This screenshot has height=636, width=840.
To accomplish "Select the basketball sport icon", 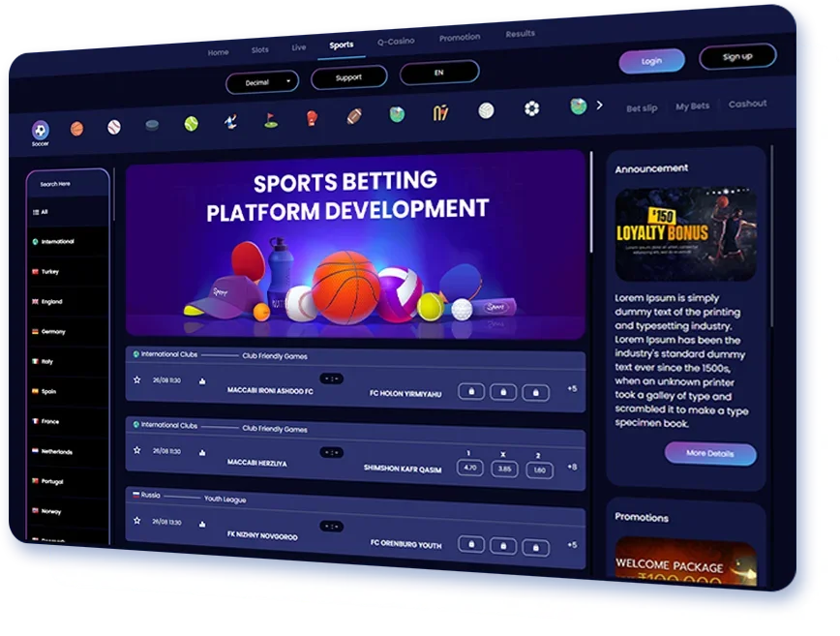I will point(76,129).
